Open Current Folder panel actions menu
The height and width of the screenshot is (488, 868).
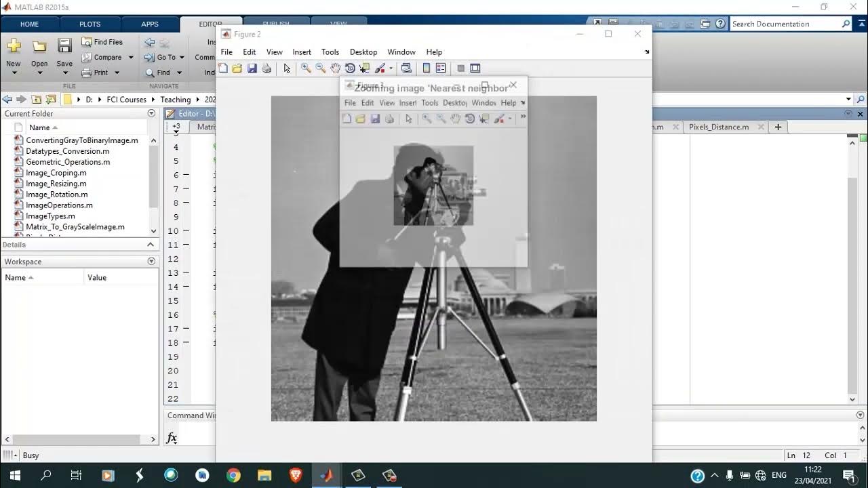click(151, 114)
